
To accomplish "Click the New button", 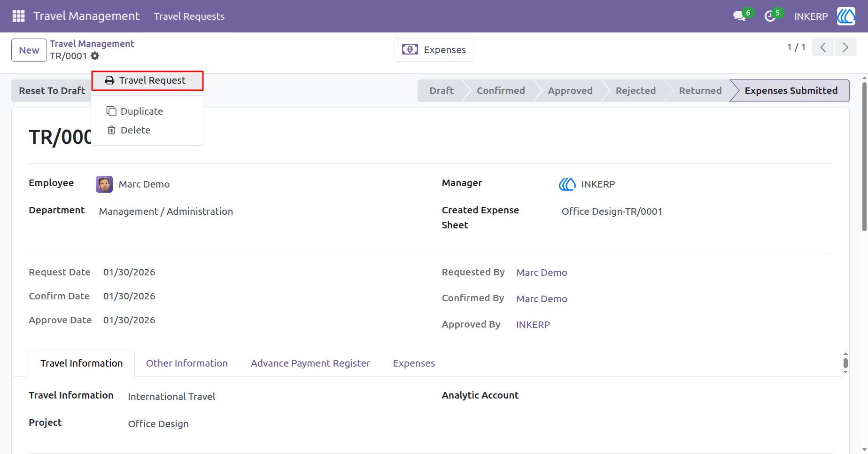I will [29, 50].
